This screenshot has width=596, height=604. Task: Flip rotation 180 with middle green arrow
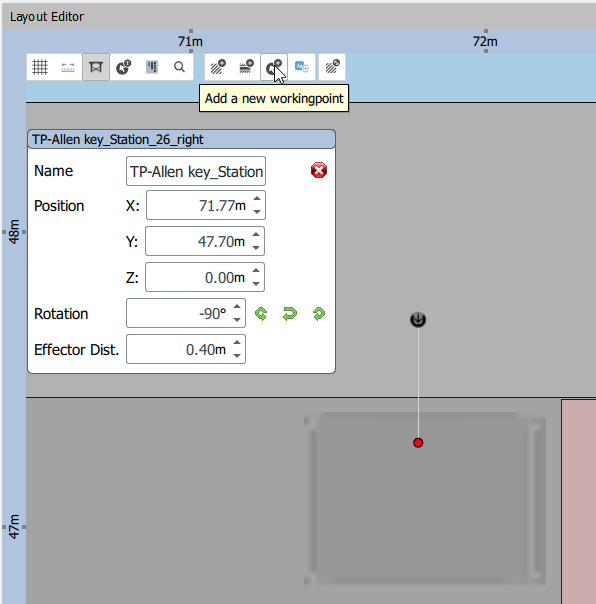click(x=290, y=314)
